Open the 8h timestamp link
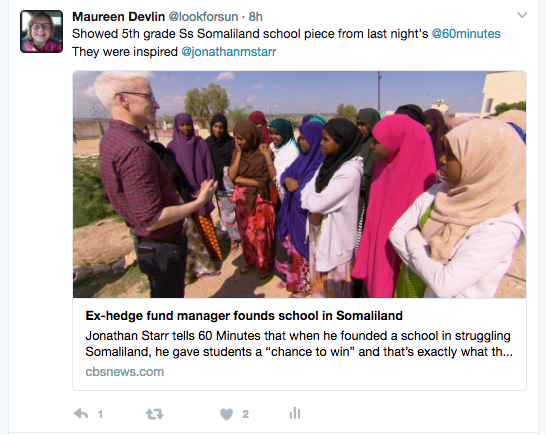This screenshot has width=546, height=435. coord(256,16)
